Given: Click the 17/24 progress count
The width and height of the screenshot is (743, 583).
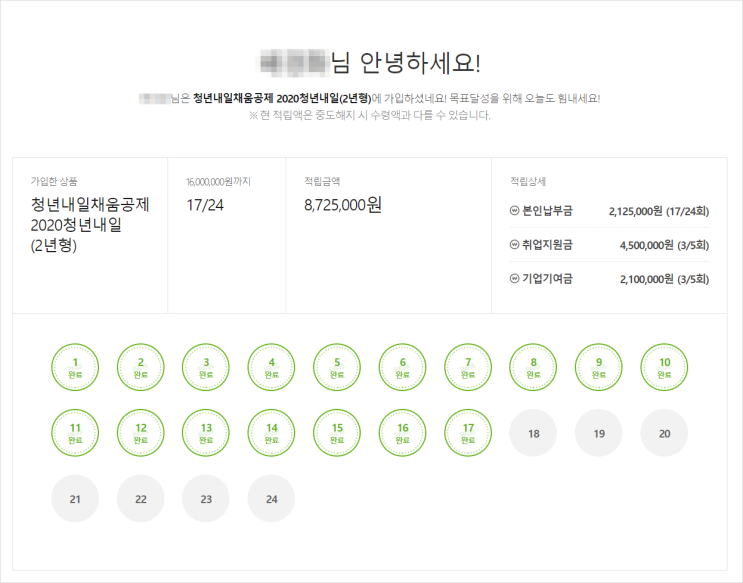Looking at the screenshot, I should click(x=205, y=205).
